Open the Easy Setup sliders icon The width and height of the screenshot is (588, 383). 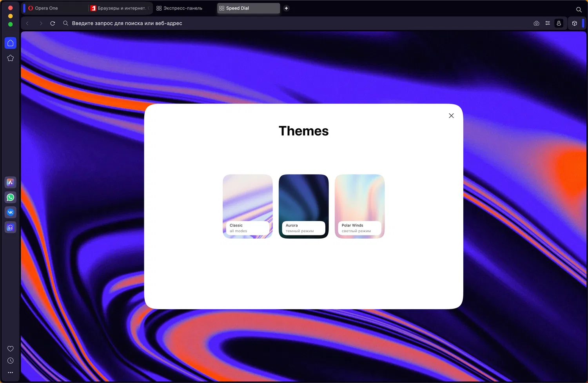(x=548, y=24)
